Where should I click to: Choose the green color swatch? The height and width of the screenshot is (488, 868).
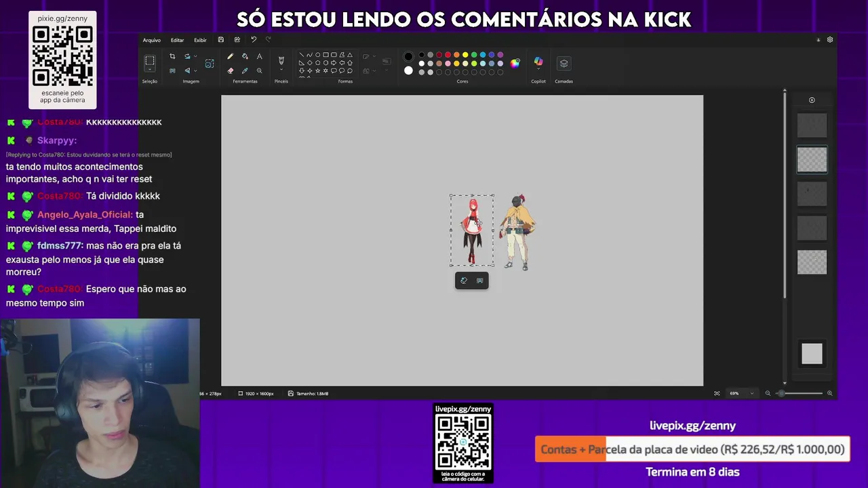click(474, 55)
